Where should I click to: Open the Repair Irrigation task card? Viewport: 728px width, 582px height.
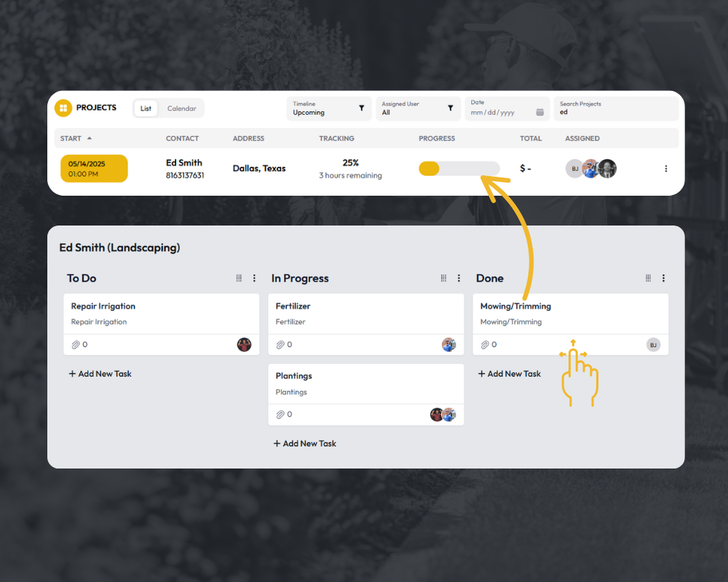coord(161,324)
